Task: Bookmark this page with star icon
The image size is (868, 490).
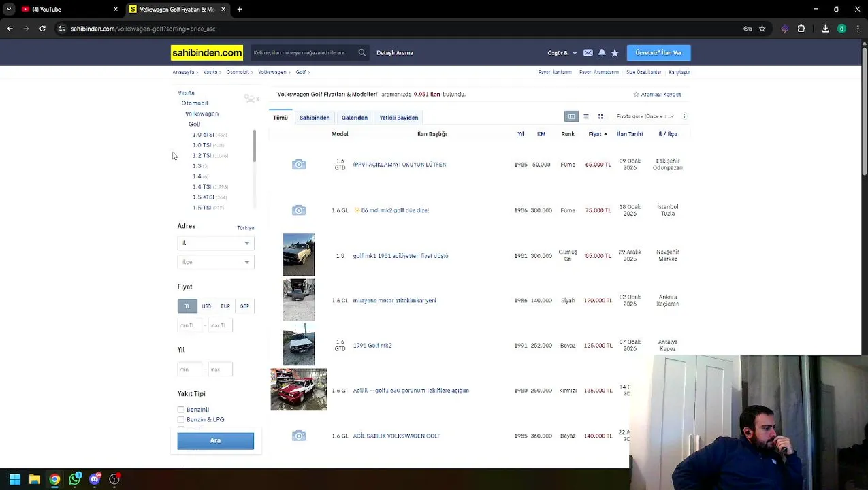Action: [x=762, y=29]
